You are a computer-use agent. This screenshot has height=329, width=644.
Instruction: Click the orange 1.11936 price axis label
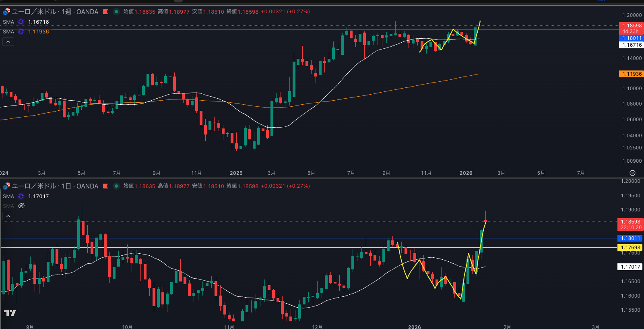click(x=632, y=74)
